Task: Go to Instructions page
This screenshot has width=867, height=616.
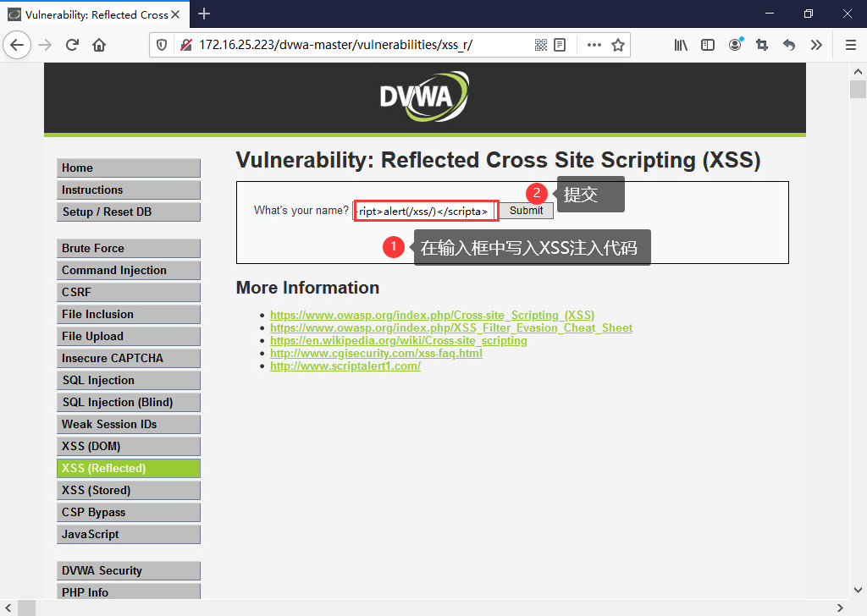Action: pyautogui.click(x=129, y=190)
